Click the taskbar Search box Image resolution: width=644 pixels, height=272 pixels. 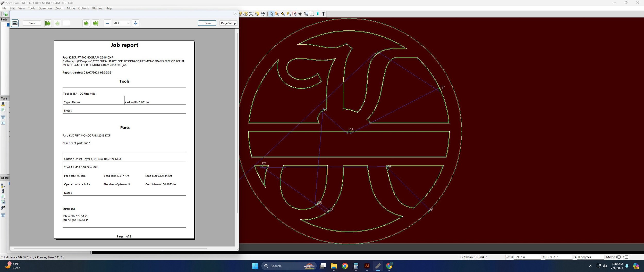click(289, 266)
